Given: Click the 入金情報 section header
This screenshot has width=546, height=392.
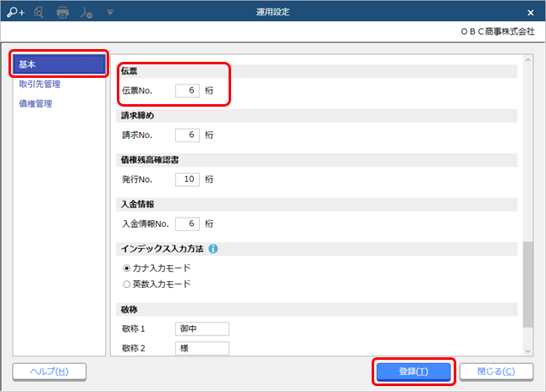Looking at the screenshot, I should (317, 204).
